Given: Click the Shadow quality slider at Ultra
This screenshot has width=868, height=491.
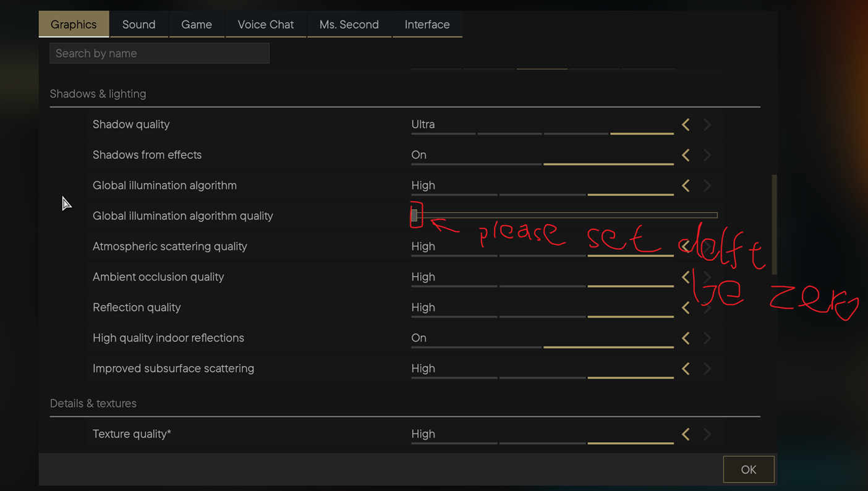Looking at the screenshot, I should coord(641,133).
